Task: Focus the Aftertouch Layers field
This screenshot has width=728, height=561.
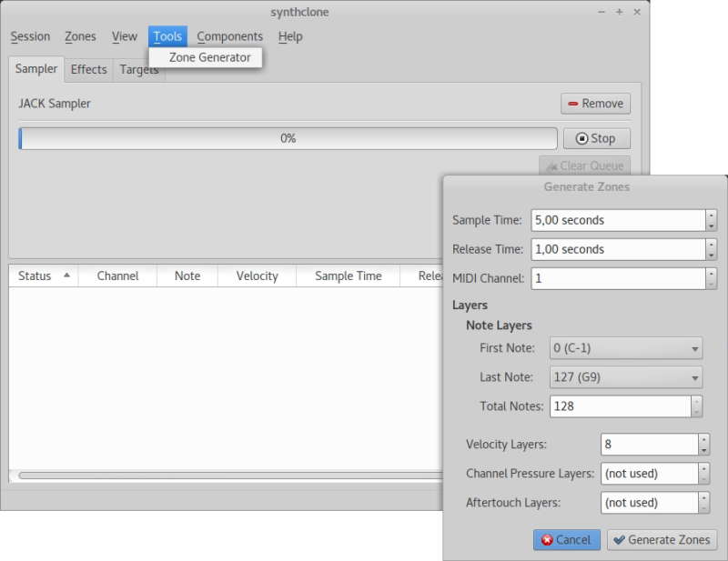Action: coord(650,503)
